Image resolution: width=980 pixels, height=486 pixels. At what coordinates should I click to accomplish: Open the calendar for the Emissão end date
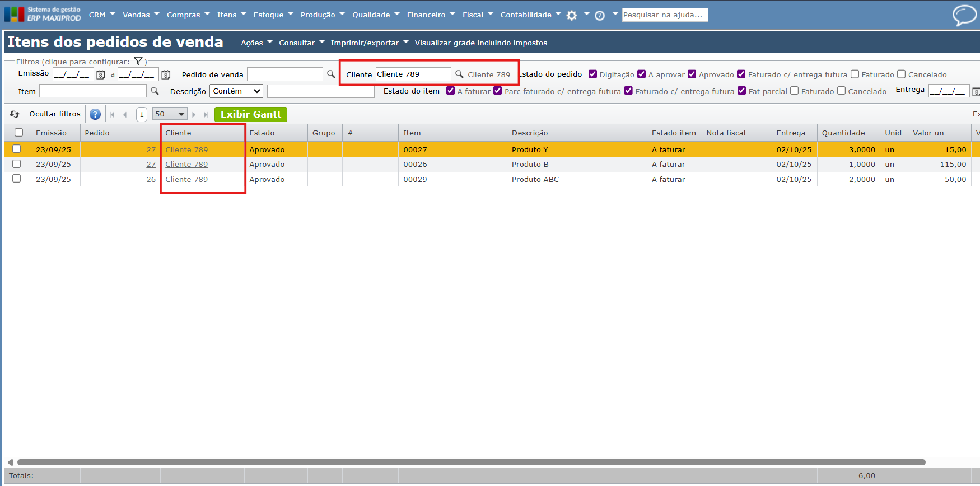pyautogui.click(x=166, y=74)
